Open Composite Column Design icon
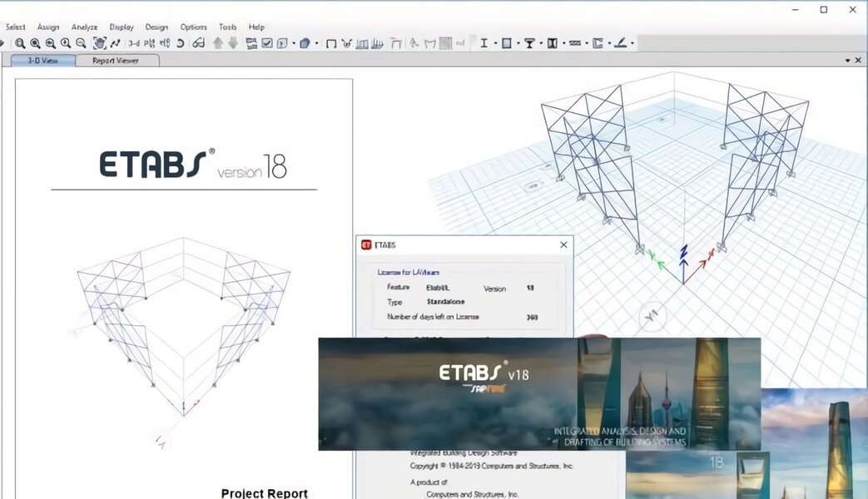Viewport: 868px width, 499px height. point(552,43)
